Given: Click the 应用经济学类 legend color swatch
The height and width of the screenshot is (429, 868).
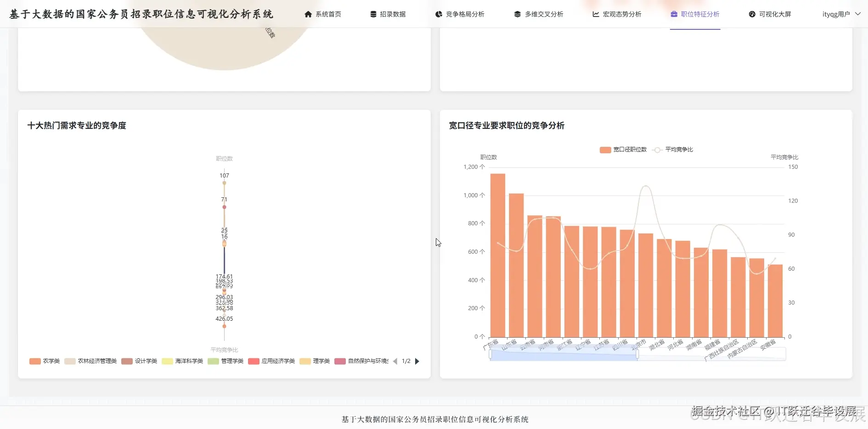Looking at the screenshot, I should (x=254, y=361).
